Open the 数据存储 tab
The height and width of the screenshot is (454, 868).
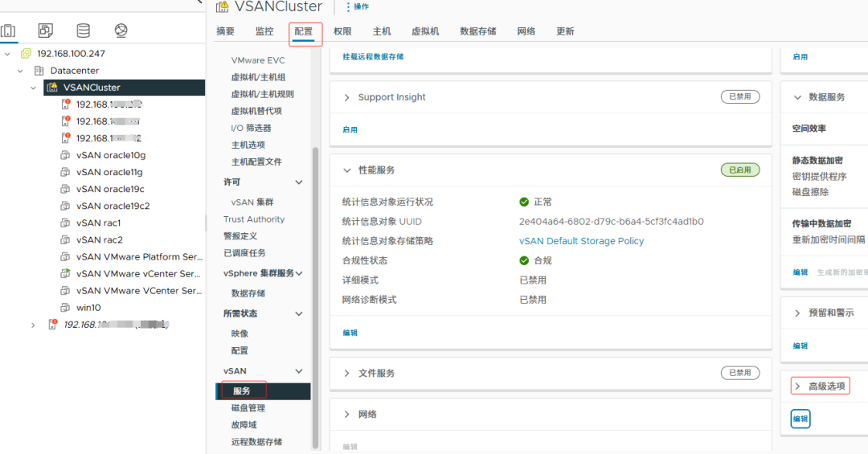(x=477, y=31)
